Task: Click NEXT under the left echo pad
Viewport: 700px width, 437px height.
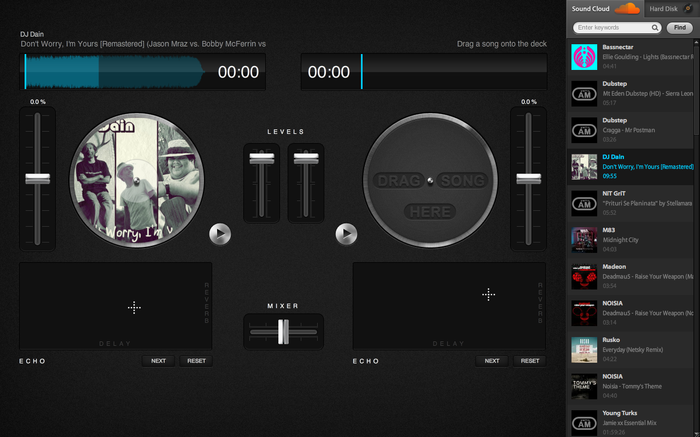Action: click(158, 360)
